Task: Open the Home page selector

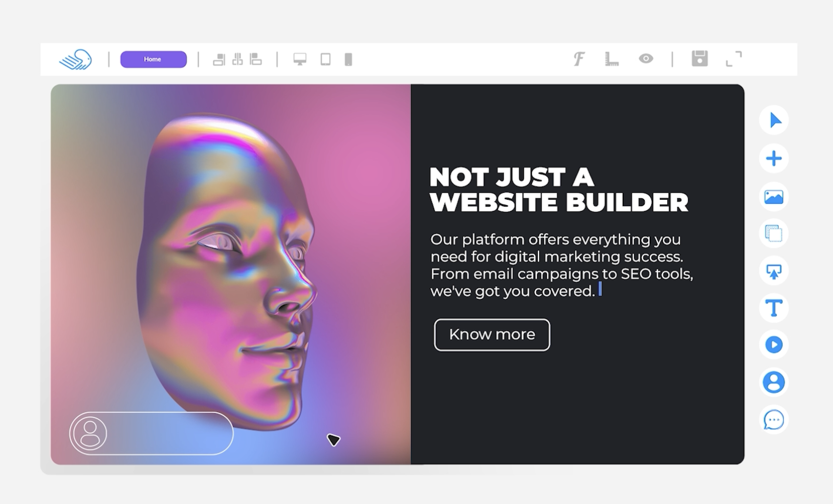Action: (x=153, y=59)
